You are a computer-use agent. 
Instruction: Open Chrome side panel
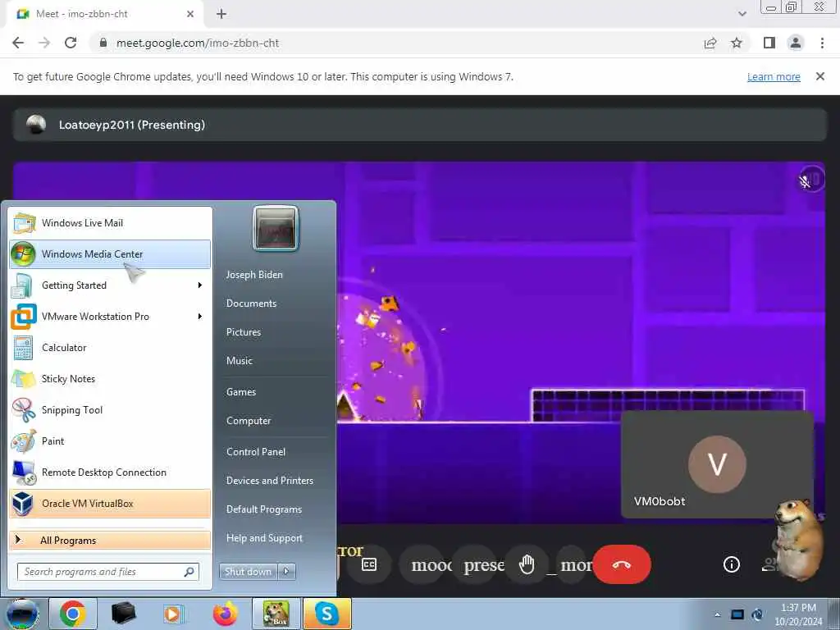click(x=769, y=43)
